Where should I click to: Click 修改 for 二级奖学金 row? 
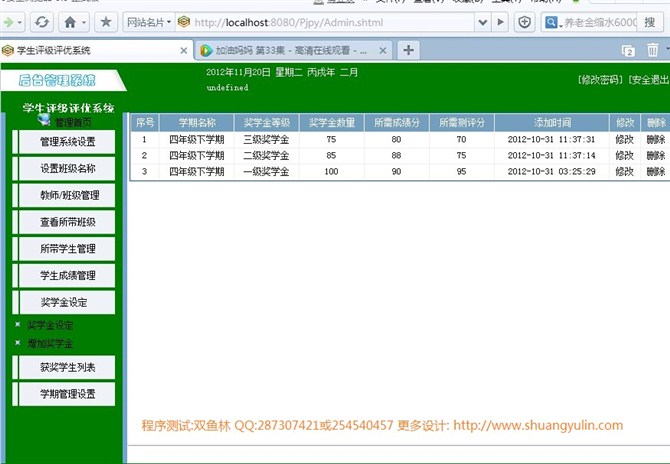[624, 156]
